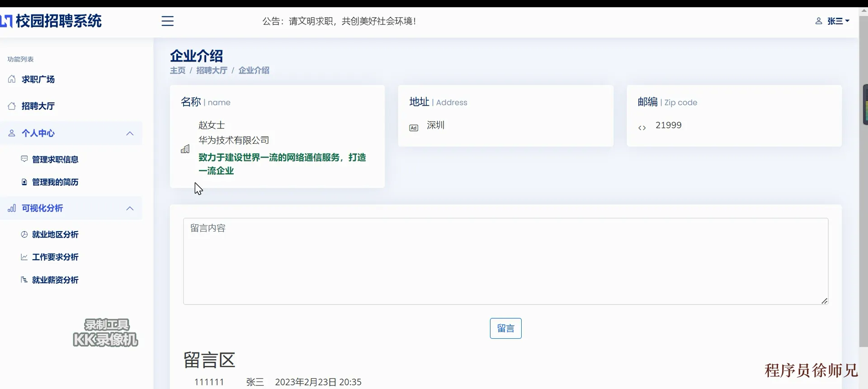The width and height of the screenshot is (868, 389).
Task: Click the 企业介绍 page heading
Action: (197, 56)
